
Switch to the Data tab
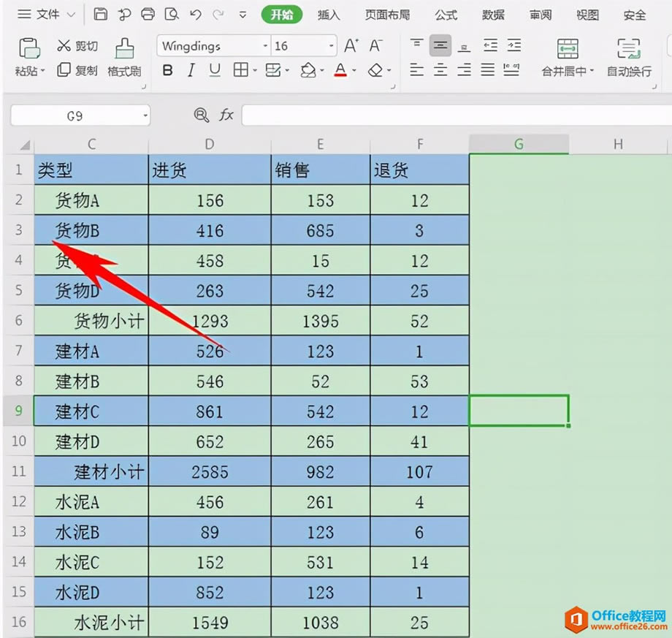493,15
